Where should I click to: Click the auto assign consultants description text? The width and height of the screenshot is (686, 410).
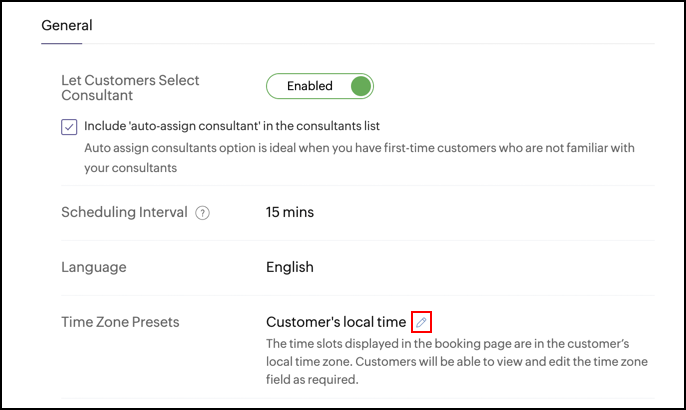coord(359,158)
